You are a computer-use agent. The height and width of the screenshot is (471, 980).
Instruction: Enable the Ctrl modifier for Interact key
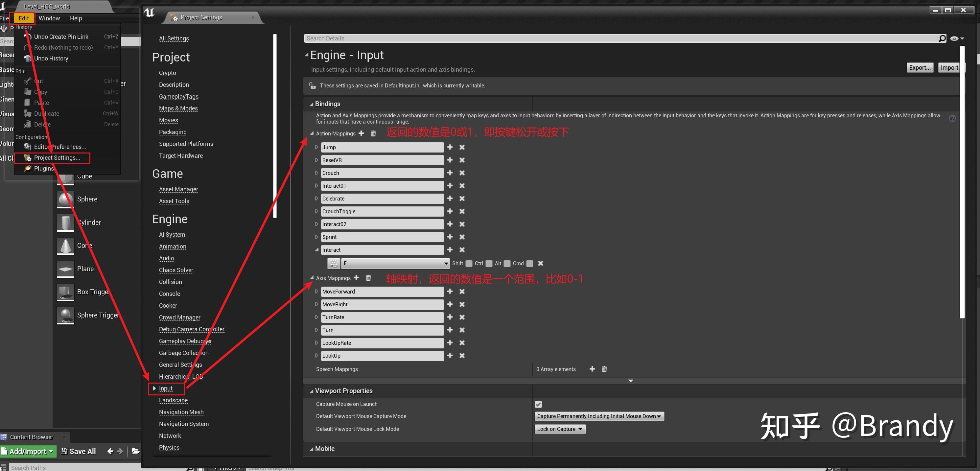[x=489, y=263]
